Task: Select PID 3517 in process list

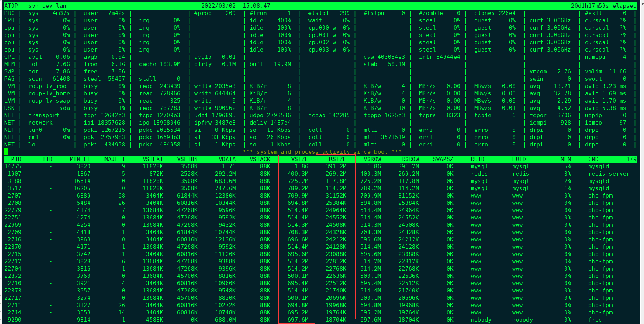Action: (x=15, y=188)
